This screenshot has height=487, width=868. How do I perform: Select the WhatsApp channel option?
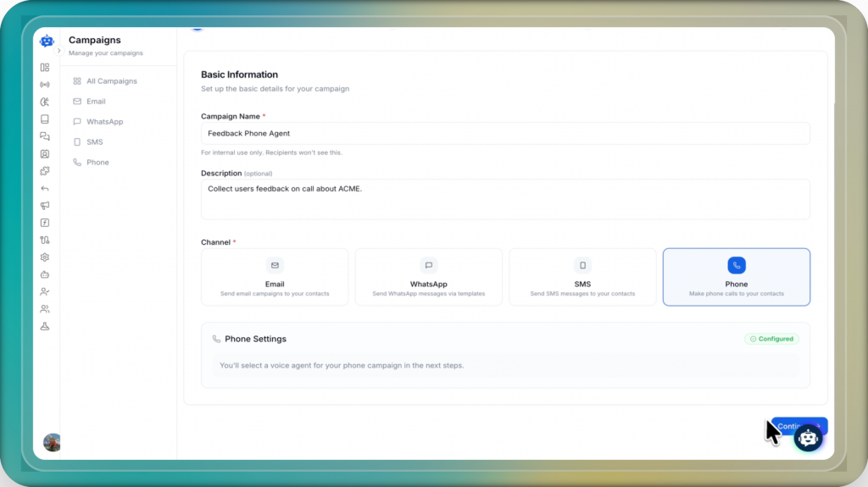pos(428,276)
